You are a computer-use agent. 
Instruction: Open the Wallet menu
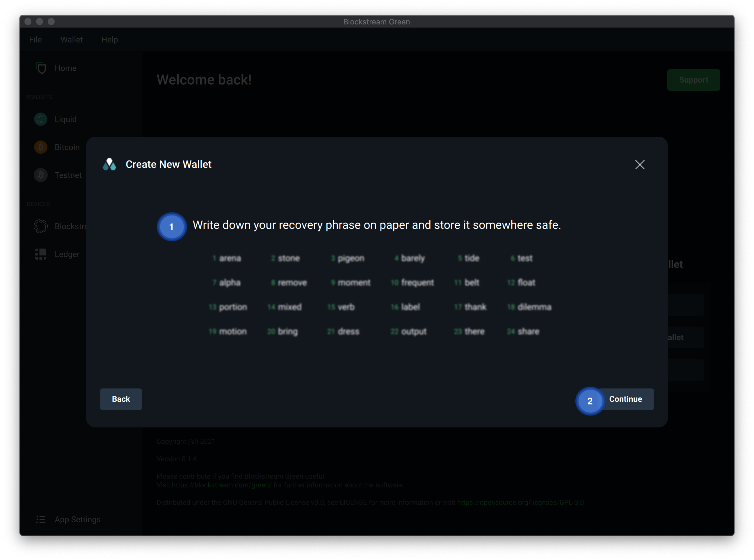tap(72, 40)
